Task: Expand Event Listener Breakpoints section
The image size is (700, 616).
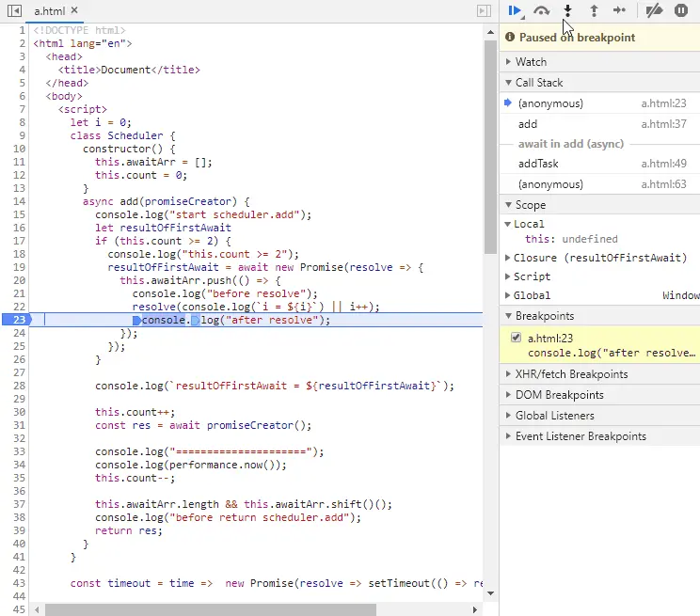Action: pos(599,436)
